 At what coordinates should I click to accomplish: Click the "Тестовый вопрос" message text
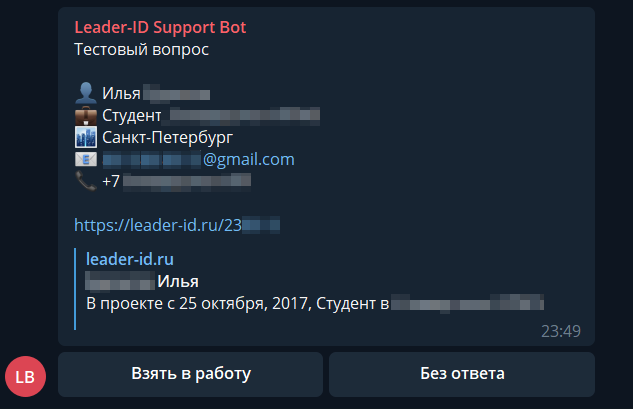141,50
